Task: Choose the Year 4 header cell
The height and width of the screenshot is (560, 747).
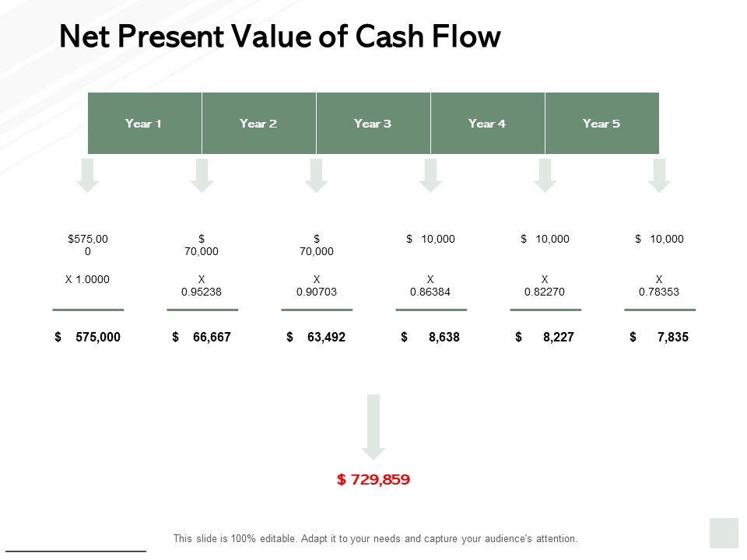Action: click(487, 123)
